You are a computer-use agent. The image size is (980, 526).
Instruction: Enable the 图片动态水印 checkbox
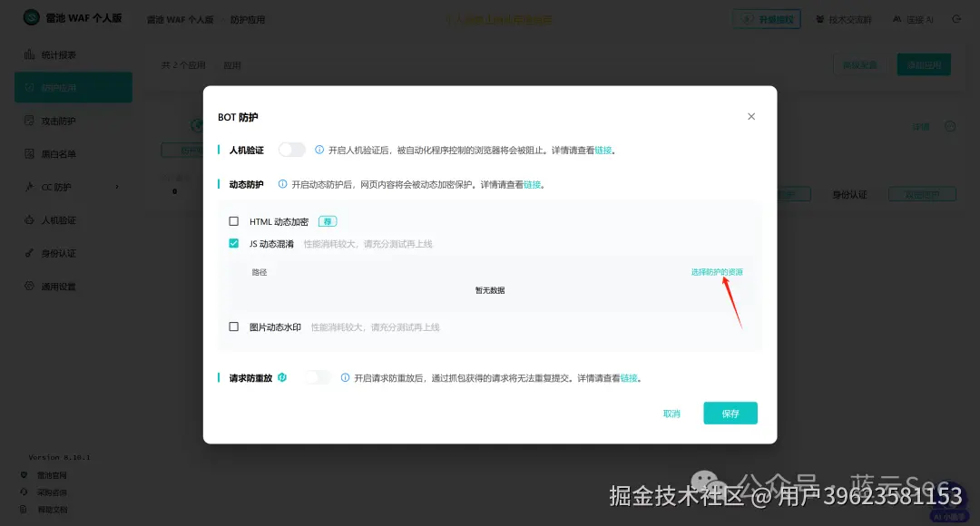pos(234,326)
